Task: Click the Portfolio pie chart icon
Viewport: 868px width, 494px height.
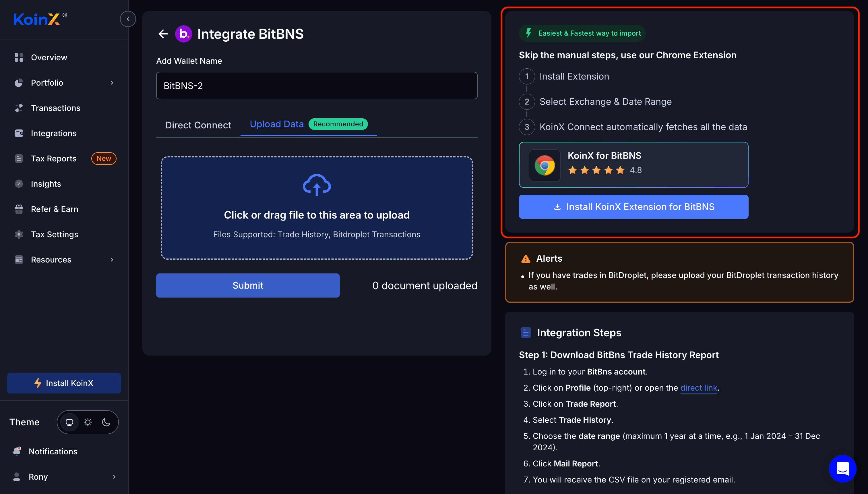Action: point(19,83)
